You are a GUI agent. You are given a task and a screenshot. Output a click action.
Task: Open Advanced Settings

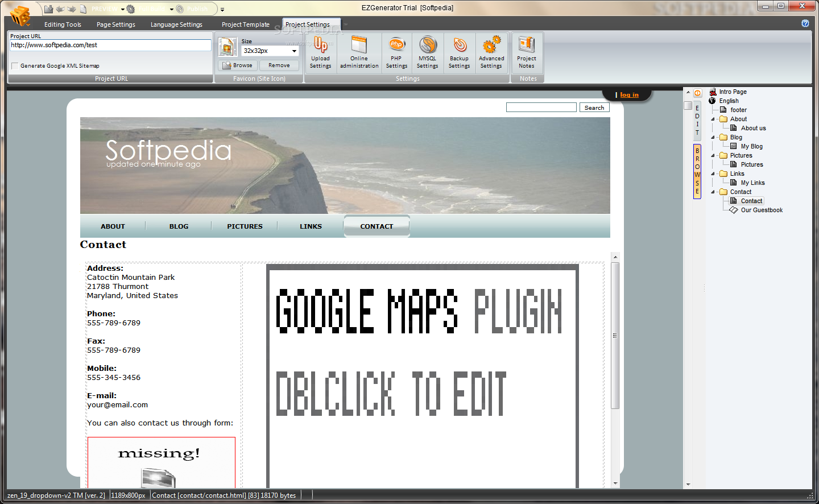click(491, 52)
